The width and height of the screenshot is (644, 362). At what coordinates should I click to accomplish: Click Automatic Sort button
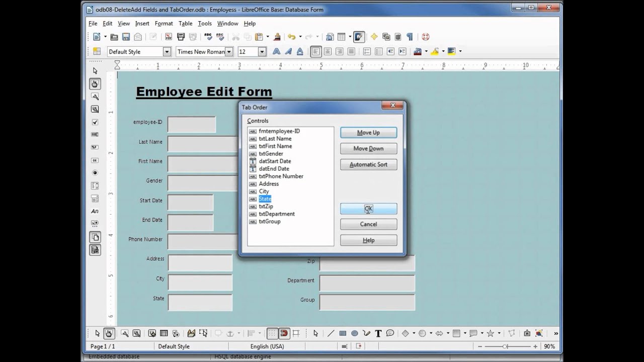click(x=368, y=164)
